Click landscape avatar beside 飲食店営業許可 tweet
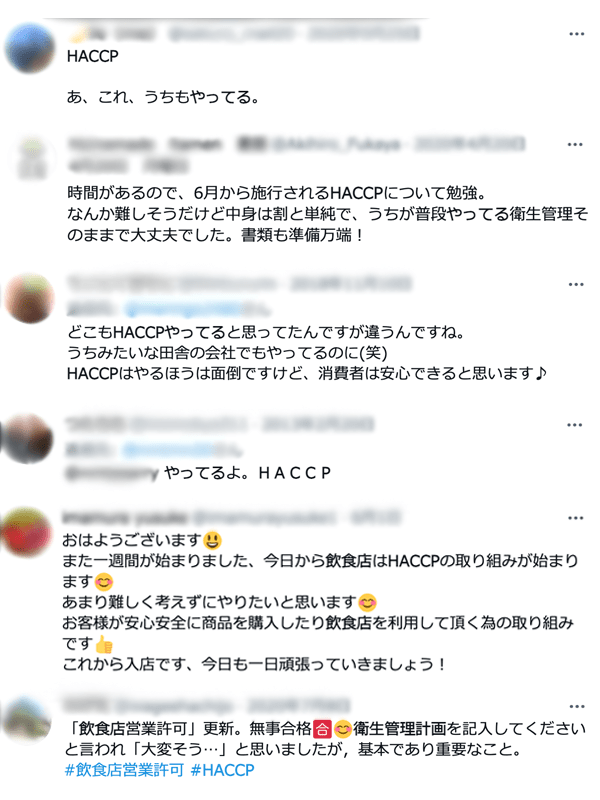 coord(27,721)
